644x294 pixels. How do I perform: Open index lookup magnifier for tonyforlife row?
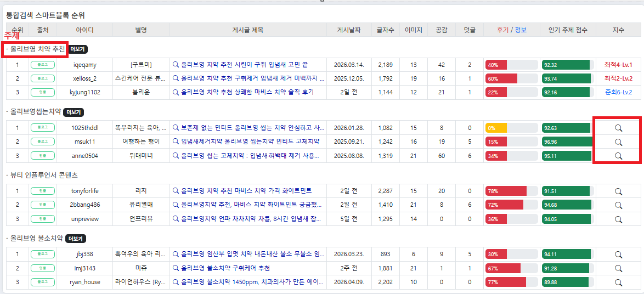[618, 191]
